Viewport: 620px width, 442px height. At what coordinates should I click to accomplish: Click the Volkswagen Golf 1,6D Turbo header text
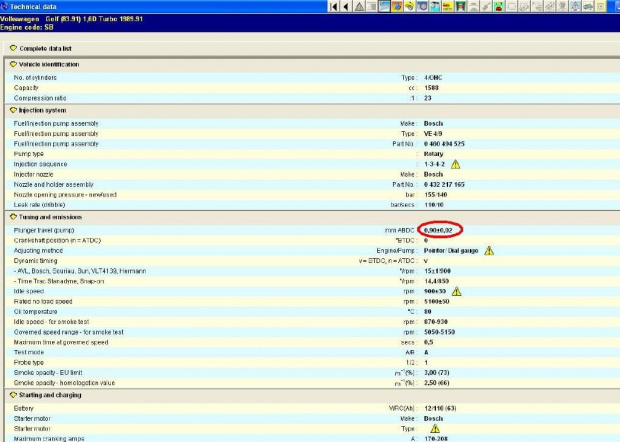(71, 19)
